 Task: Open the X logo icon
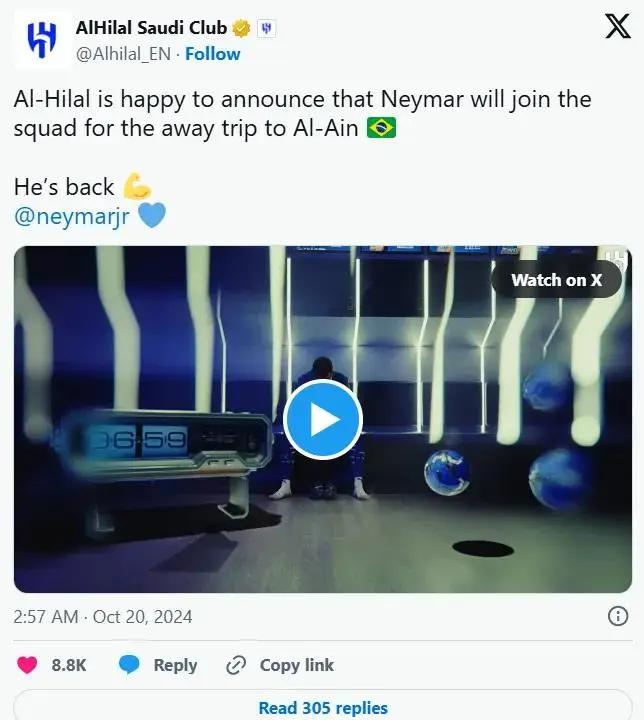coord(618,26)
